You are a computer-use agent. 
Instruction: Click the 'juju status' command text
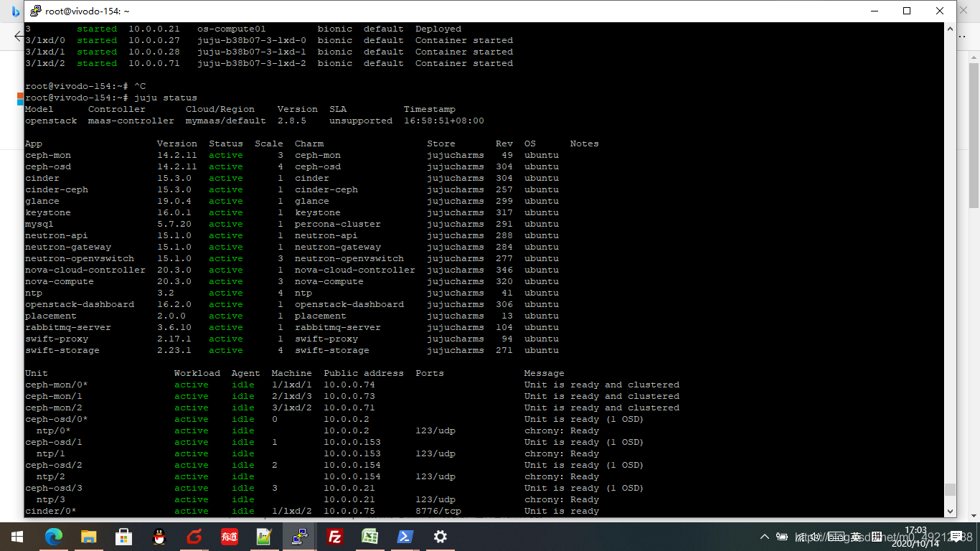click(165, 98)
